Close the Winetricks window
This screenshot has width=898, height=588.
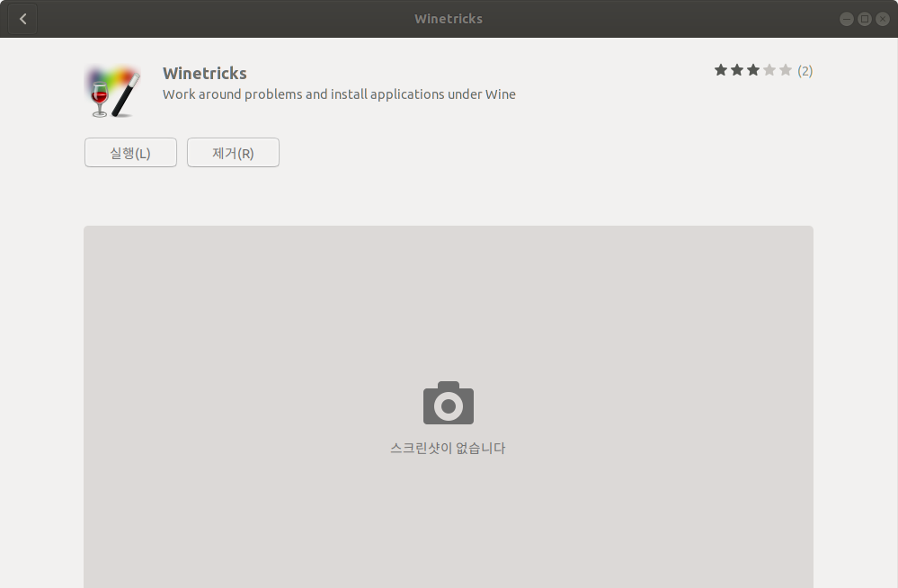[883, 19]
